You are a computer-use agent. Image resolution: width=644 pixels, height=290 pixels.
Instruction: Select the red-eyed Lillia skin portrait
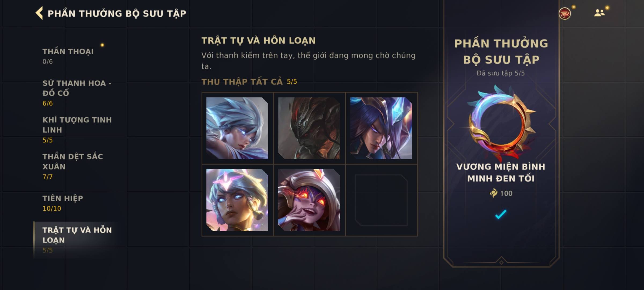tap(309, 200)
